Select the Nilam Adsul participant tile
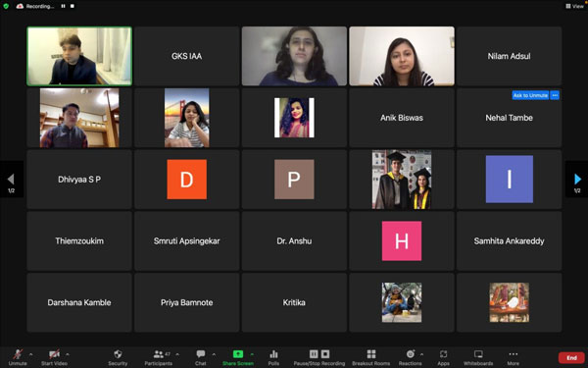Image resolution: width=588 pixels, height=368 pixels. pos(509,56)
